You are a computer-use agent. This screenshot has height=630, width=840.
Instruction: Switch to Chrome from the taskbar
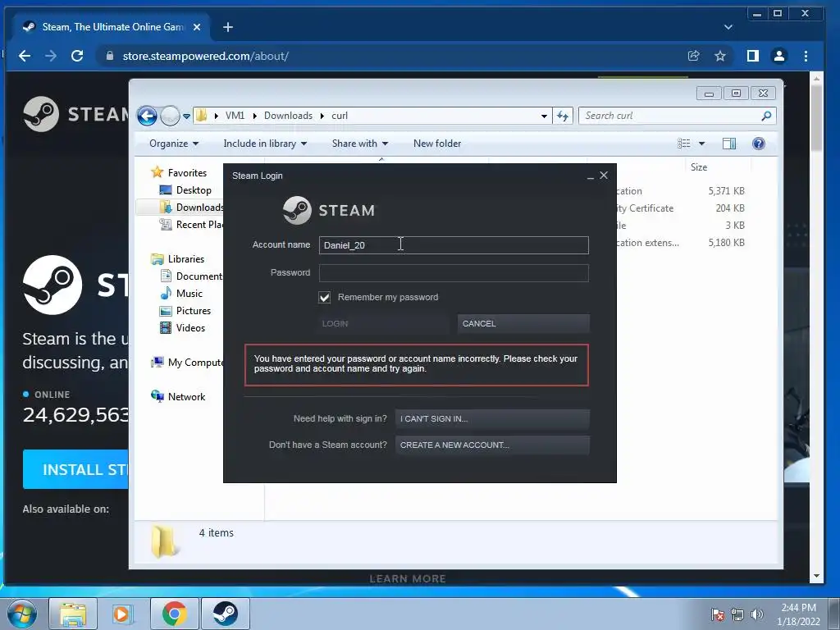[174, 614]
